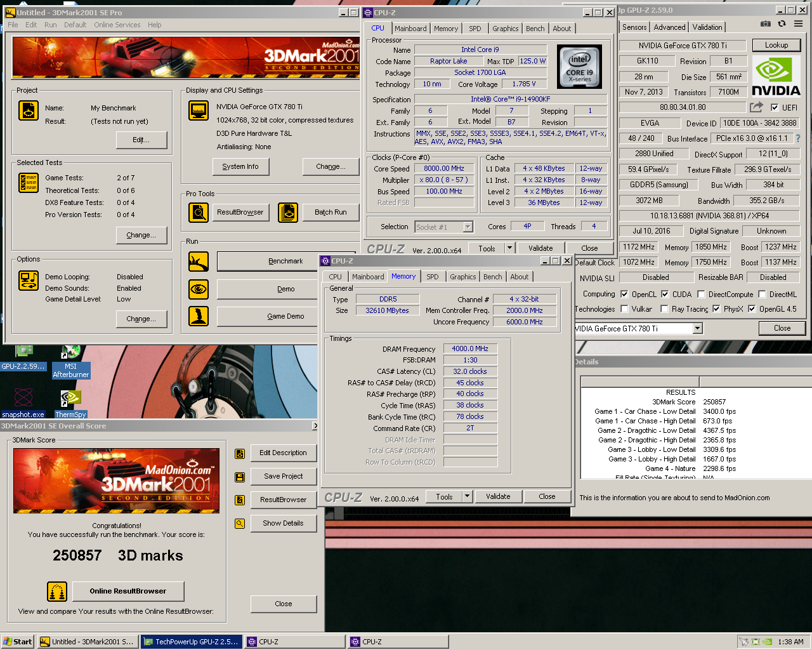Open the GPU-Z hamburger menu icon
Screen dimensions: 812x650
798,23
